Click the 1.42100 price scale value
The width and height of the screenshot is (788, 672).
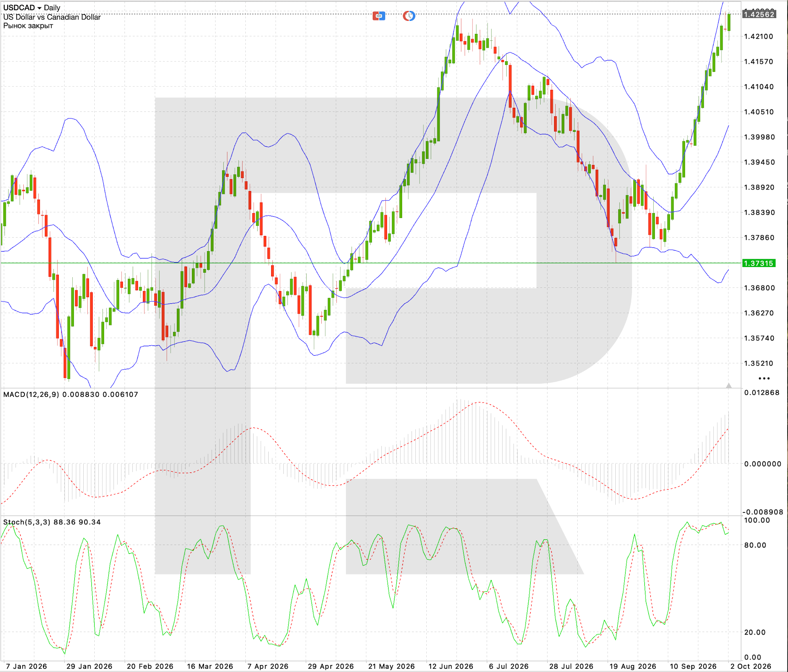[x=759, y=36]
